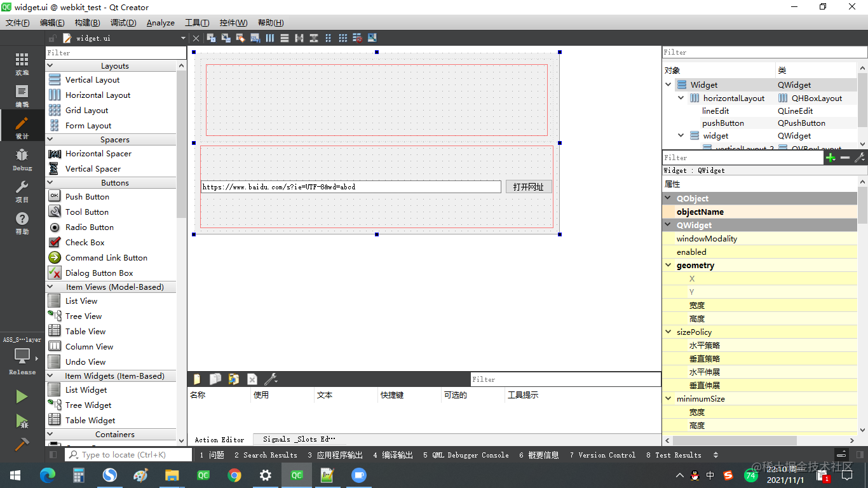
Task: Open widget.ui file selector dropdown
Action: coord(183,38)
